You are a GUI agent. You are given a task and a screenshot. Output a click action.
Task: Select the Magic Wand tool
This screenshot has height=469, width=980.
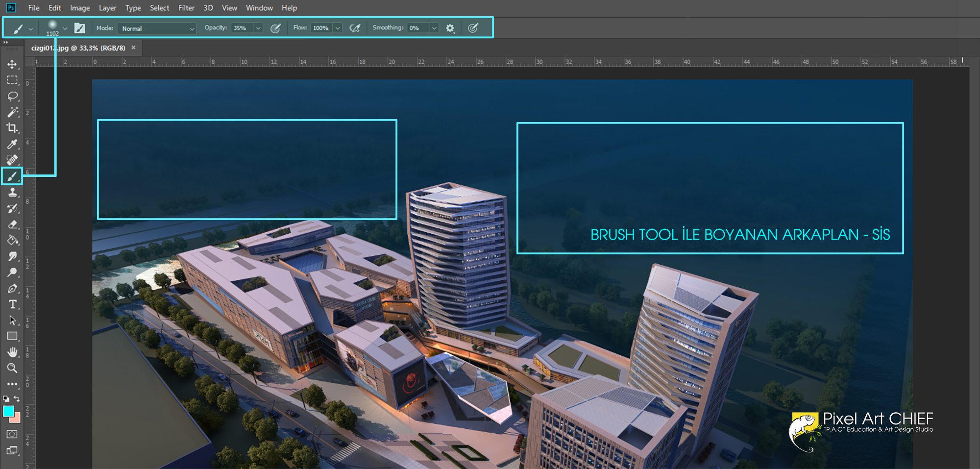(12, 112)
